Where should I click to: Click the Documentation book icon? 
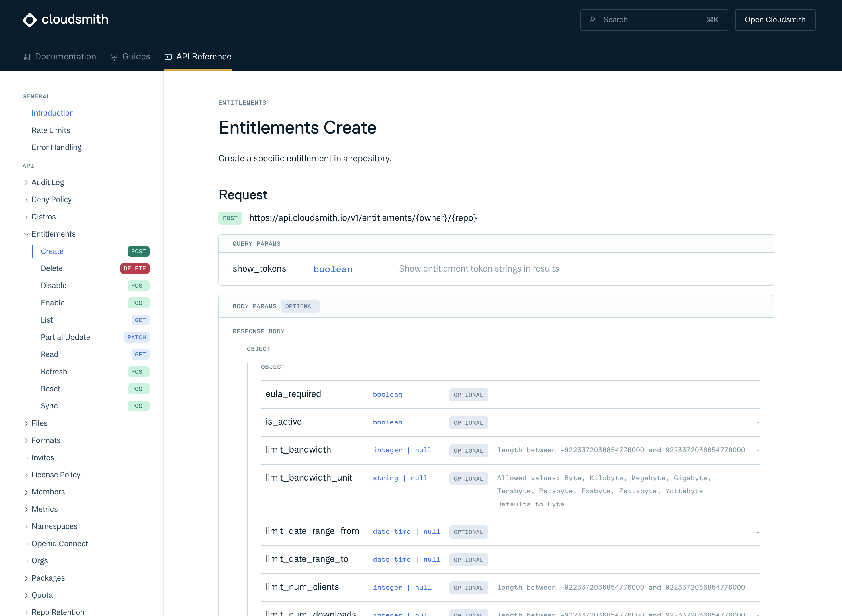tap(27, 57)
